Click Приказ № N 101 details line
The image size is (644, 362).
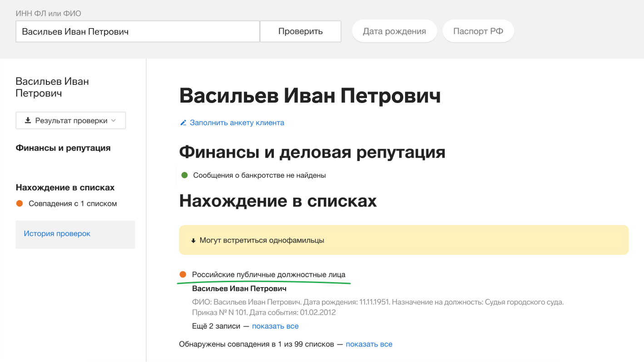coord(264,312)
